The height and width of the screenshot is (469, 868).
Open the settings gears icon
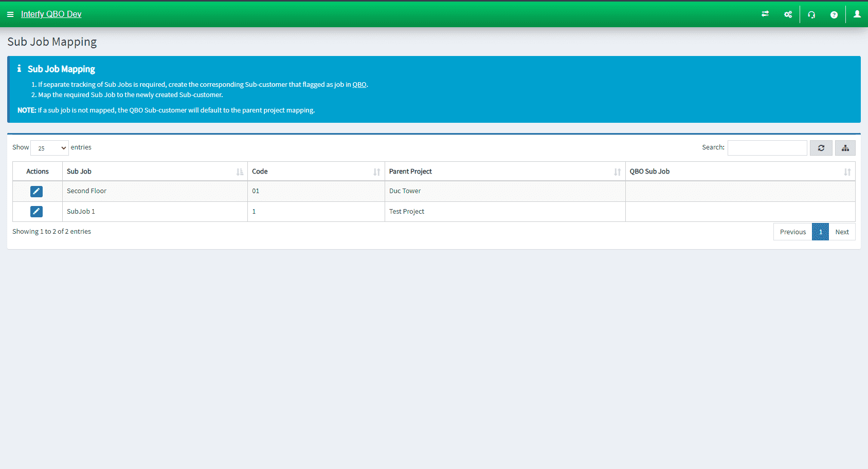[x=788, y=14]
